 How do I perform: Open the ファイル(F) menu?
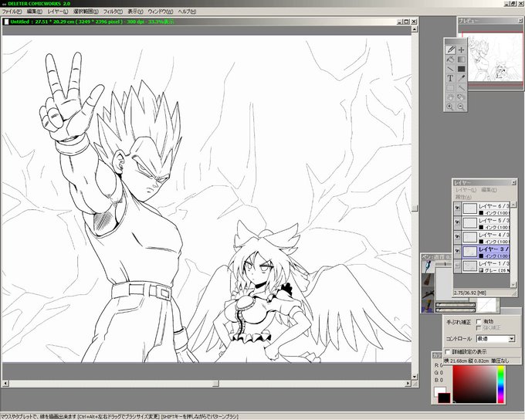point(12,12)
